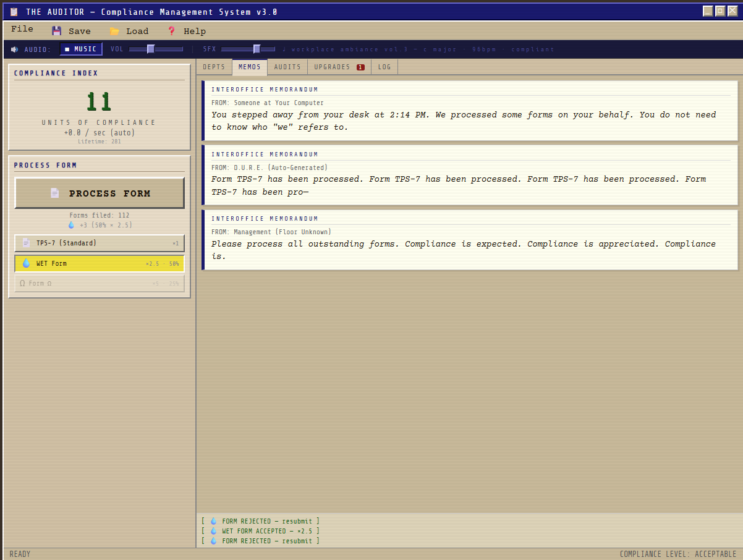Click the folder Load icon
743x560 pixels.
[x=114, y=31]
